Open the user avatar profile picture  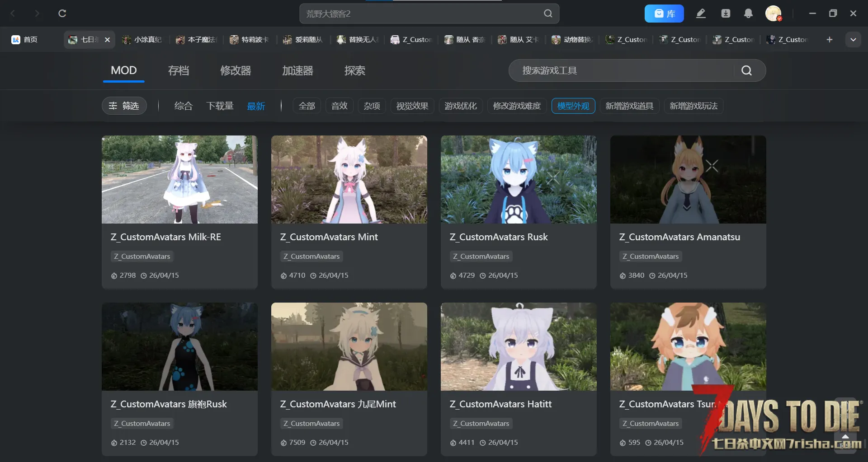[x=774, y=14]
